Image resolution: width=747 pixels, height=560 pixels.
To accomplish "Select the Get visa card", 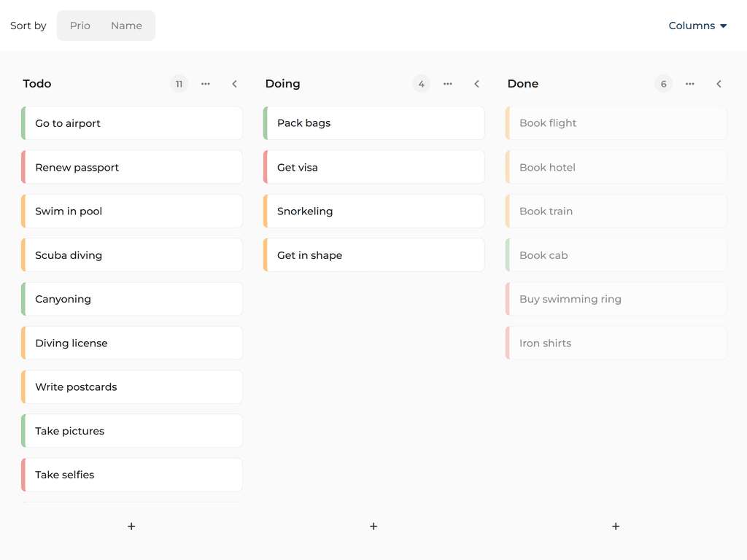I will 373,167.
